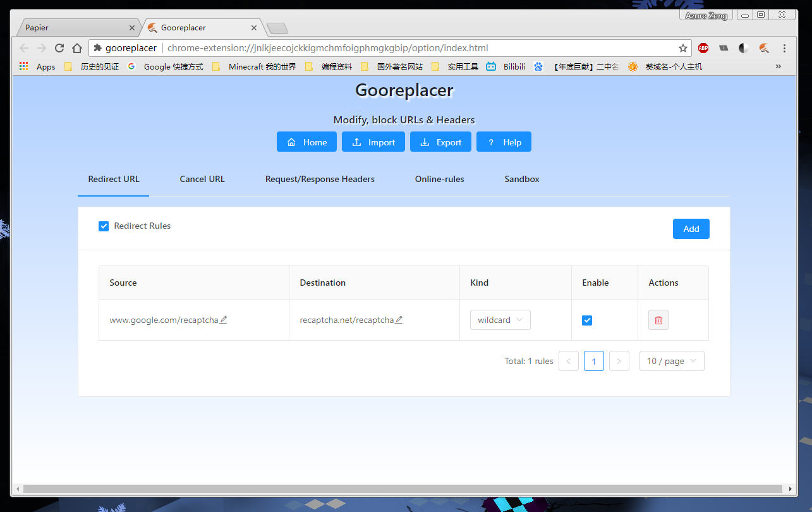
Task: Open the 葵域名-个人主机 bookmark
Action: click(x=665, y=66)
